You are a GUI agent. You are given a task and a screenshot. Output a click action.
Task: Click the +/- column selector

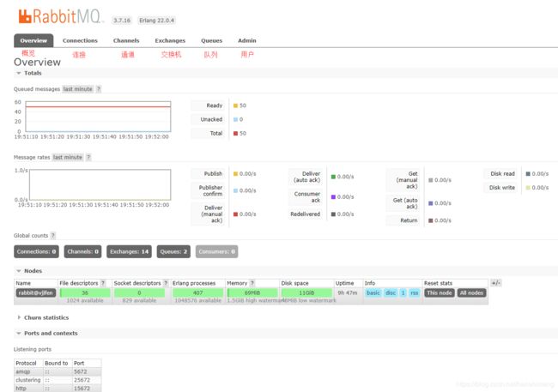[495, 283]
